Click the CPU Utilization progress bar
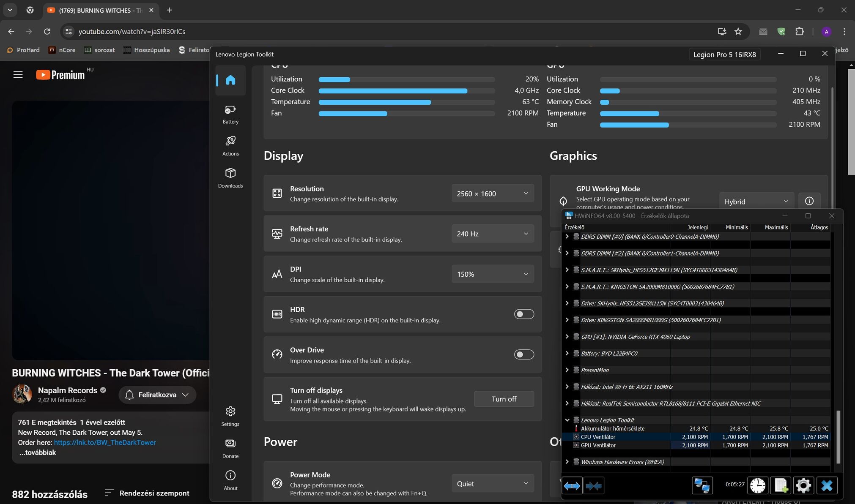The image size is (855, 504). [407, 79]
